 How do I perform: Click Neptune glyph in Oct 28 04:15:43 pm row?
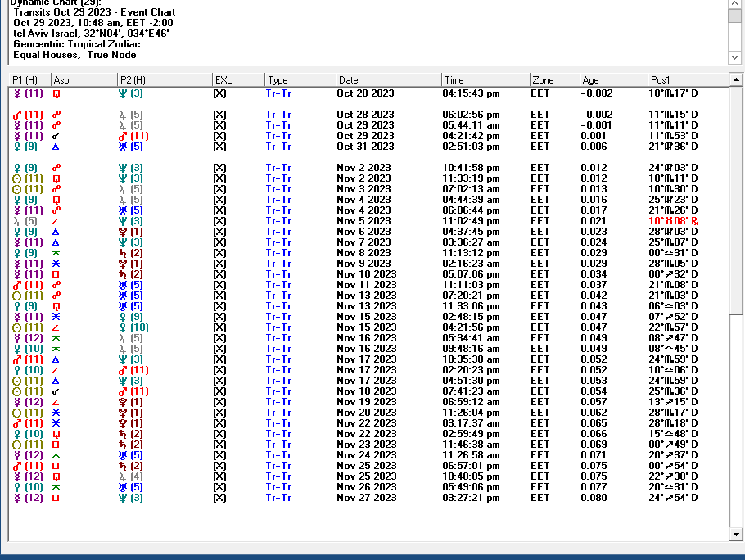coord(123,93)
